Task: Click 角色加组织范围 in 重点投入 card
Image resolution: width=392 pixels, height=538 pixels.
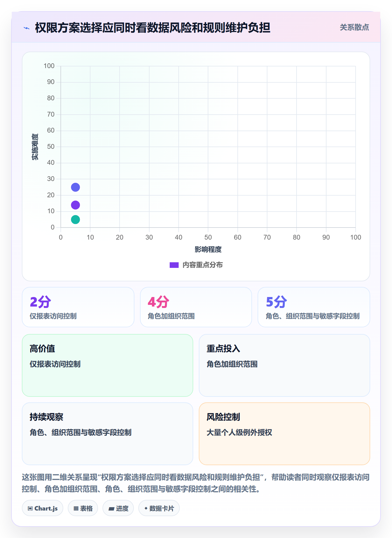Action: point(232,364)
